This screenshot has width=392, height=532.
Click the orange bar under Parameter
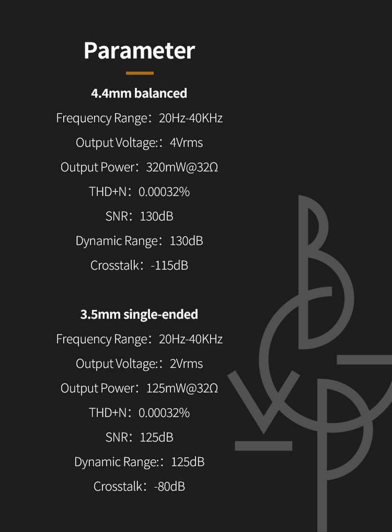click(139, 73)
